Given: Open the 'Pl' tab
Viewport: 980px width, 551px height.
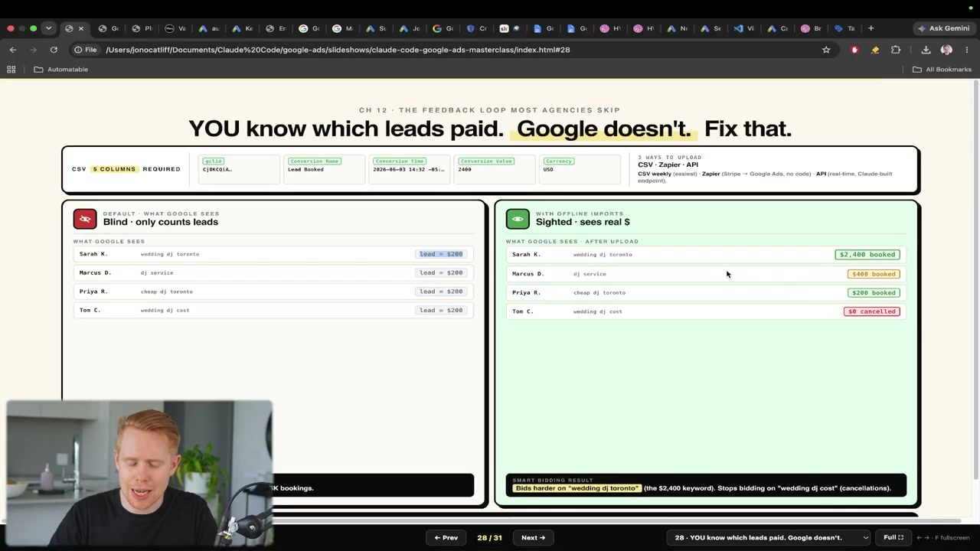Looking at the screenshot, I should click(x=142, y=28).
